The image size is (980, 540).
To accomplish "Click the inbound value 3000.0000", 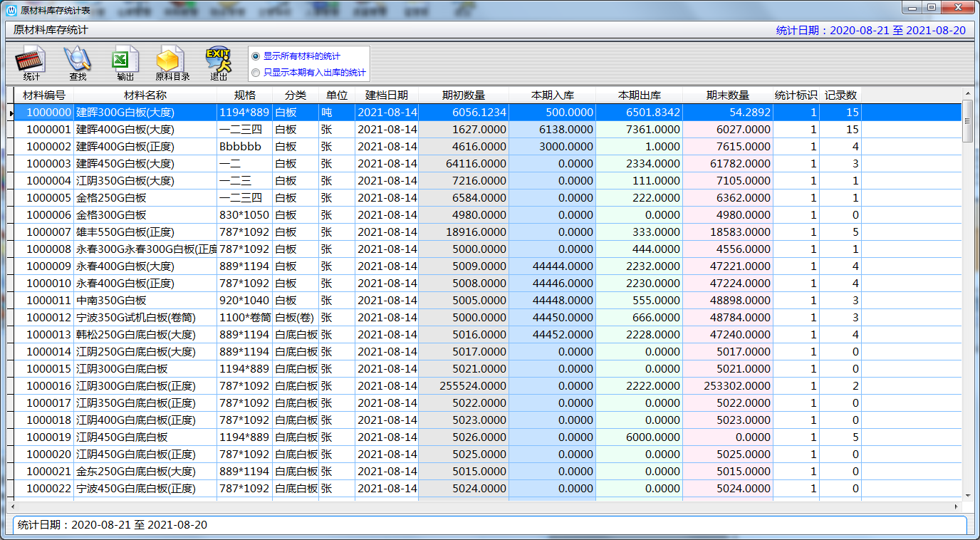I will 553,147.
